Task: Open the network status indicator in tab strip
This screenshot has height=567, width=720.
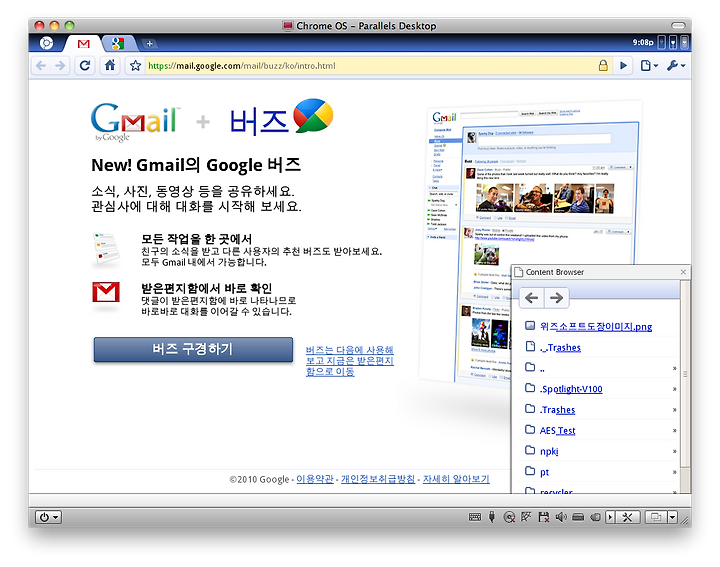Action: pyautogui.click(x=662, y=43)
